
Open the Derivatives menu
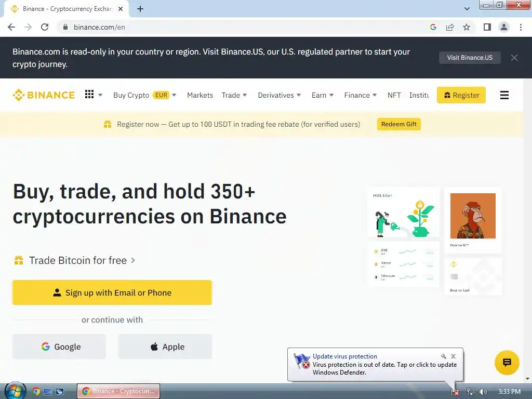(275, 96)
